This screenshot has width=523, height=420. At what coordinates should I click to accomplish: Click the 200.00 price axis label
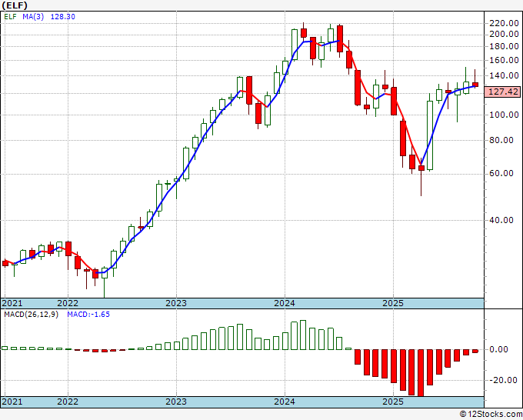[504, 35]
